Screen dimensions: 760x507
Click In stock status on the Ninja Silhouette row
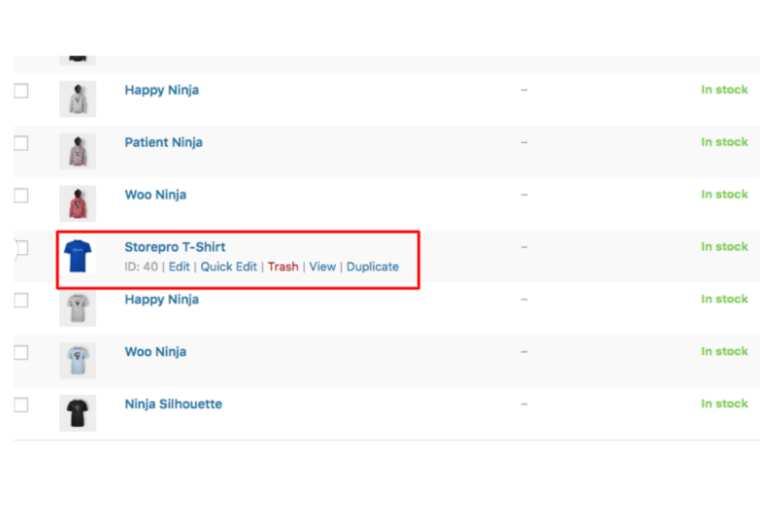724,404
